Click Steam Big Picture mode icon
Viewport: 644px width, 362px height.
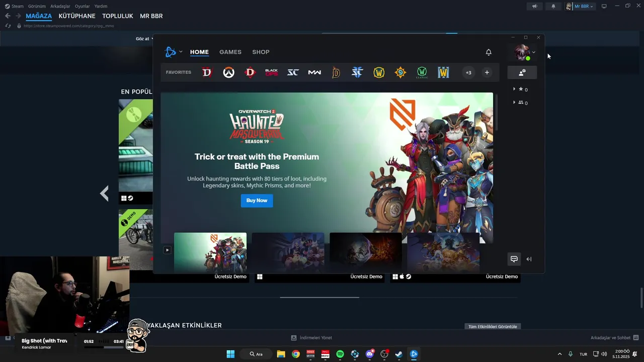604,6
